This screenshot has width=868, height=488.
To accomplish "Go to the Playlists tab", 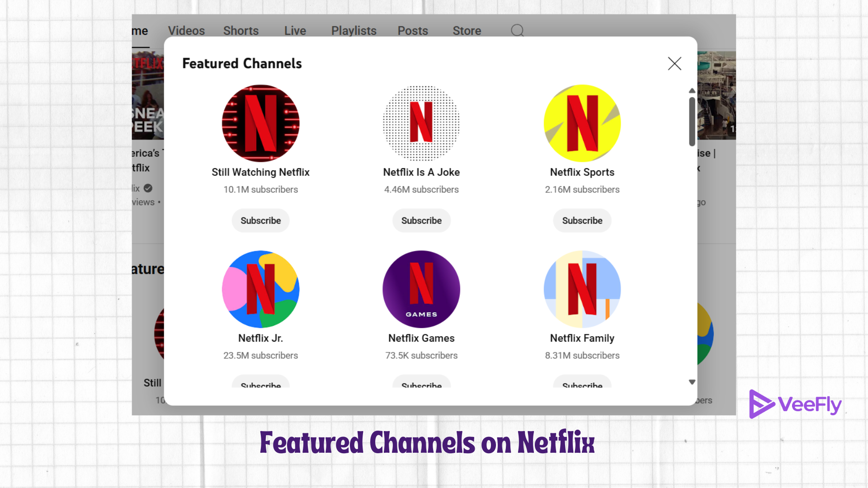I will coord(354,31).
